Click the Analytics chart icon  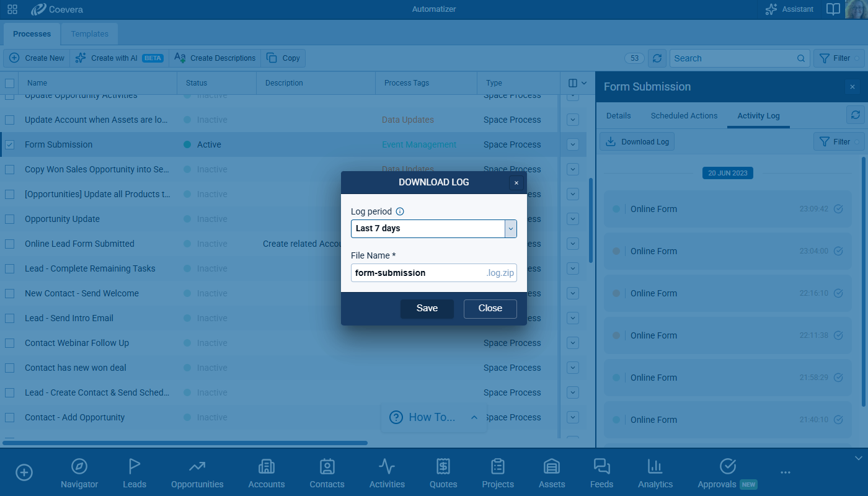[655, 466]
